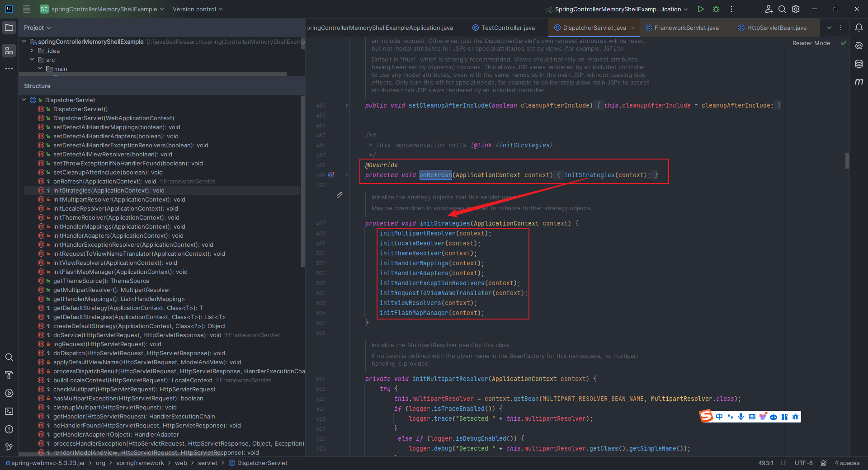Switch to the TestController.java tab
The width and height of the screenshot is (868, 470).
tap(508, 28)
